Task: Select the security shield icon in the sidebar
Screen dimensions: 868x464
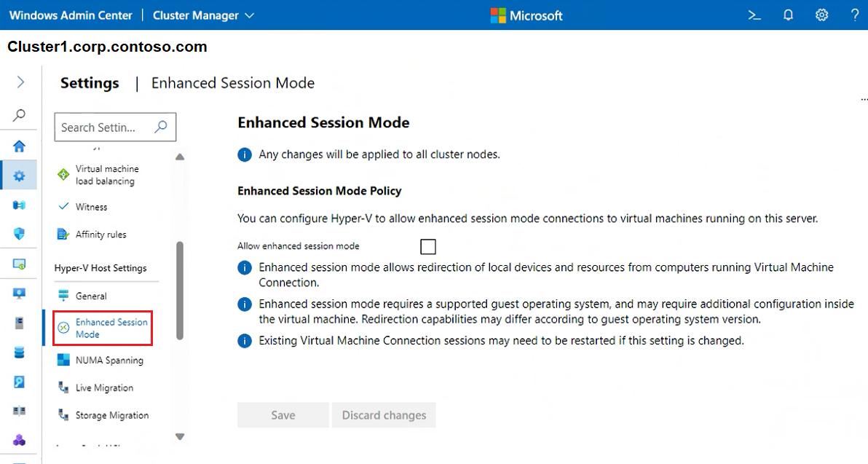Action: 19,233
